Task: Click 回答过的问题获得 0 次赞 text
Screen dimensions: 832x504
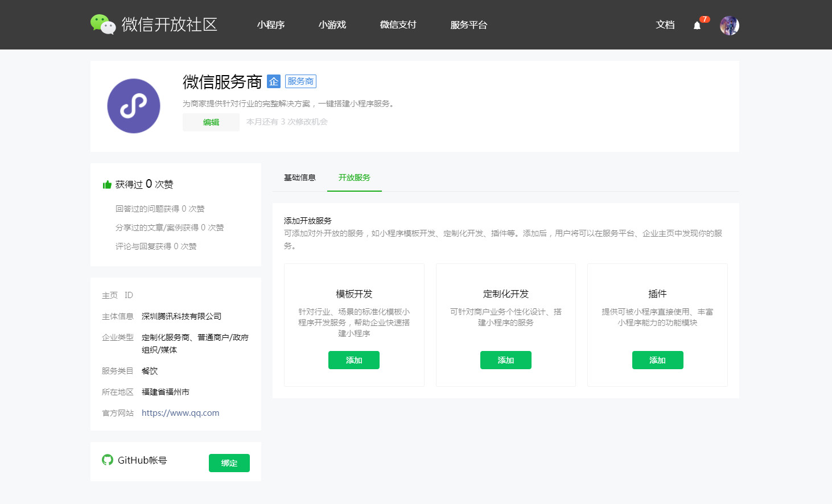Action: pyautogui.click(x=160, y=209)
